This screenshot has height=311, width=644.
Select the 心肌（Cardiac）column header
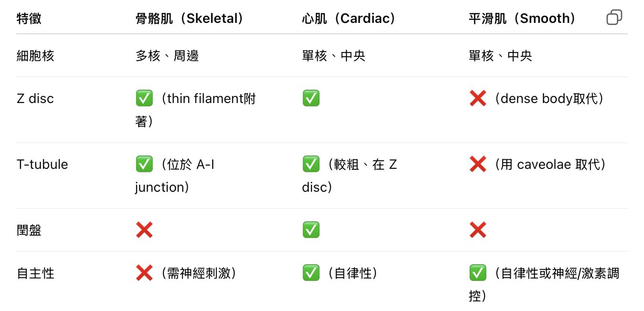349,19
